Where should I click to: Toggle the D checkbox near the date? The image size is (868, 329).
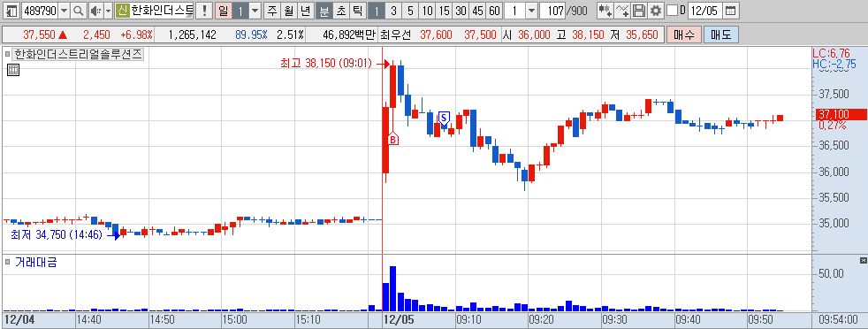click(672, 10)
